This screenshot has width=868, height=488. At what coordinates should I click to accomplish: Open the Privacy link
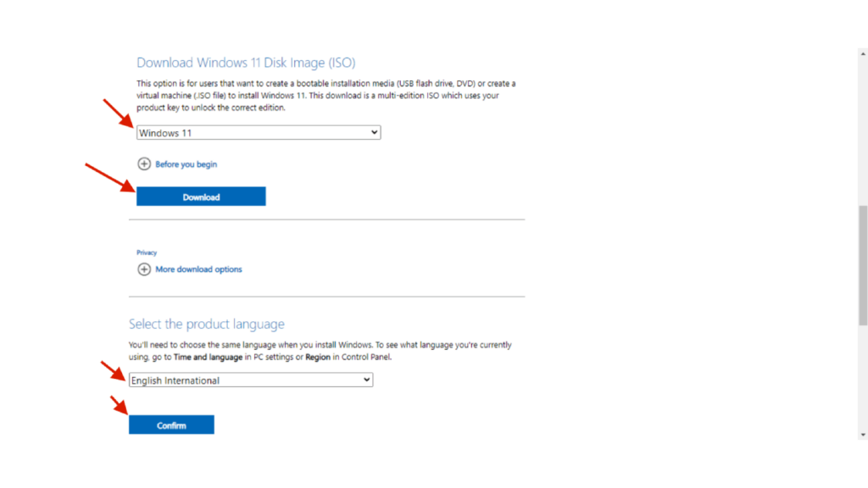pos(147,252)
